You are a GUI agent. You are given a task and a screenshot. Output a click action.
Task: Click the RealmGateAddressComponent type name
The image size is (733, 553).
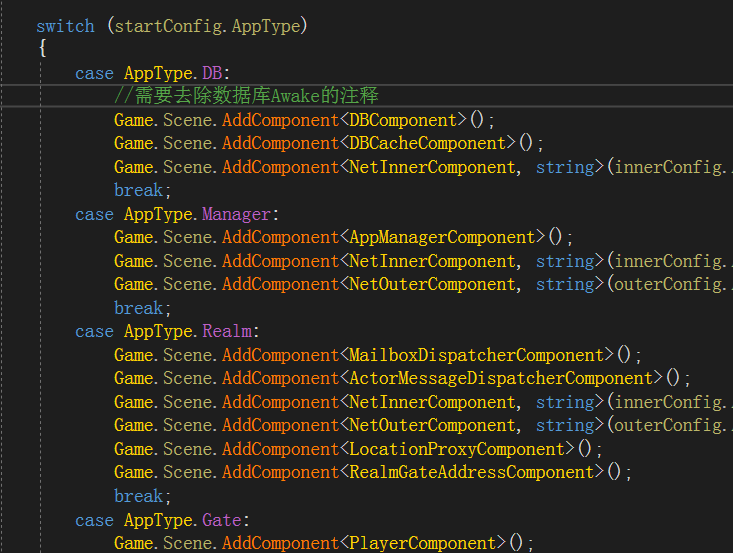click(471, 472)
